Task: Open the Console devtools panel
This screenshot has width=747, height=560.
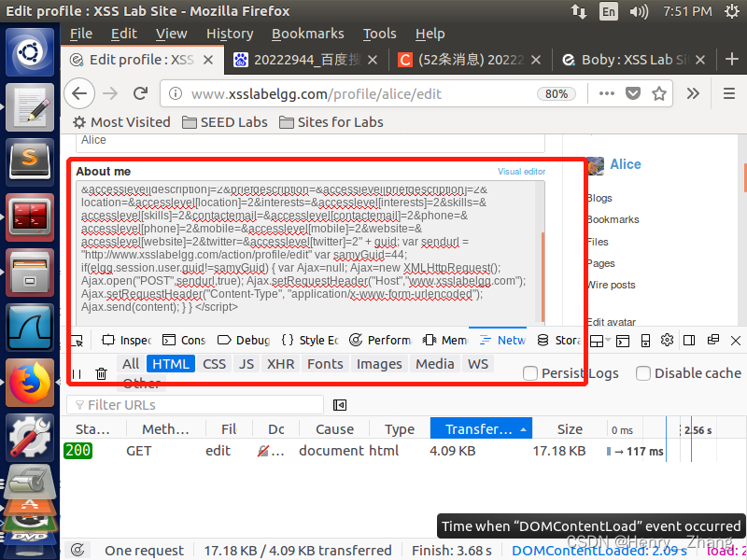Action: tap(184, 341)
